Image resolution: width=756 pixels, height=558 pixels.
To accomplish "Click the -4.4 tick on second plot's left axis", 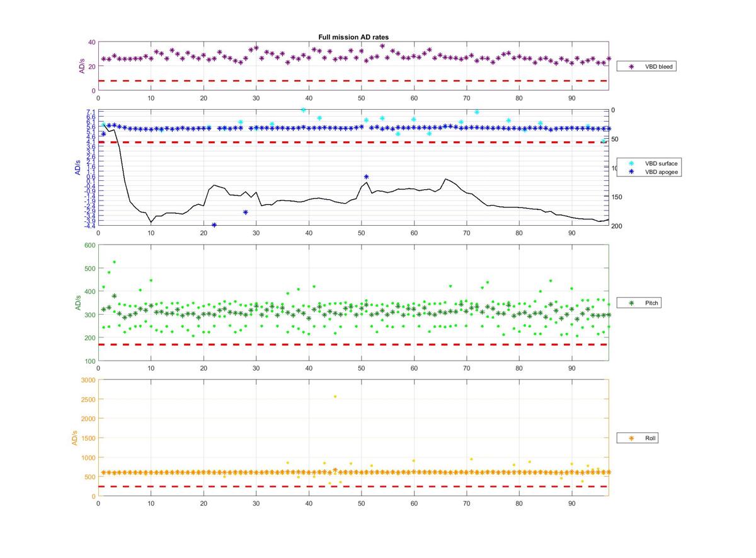I will [89, 226].
